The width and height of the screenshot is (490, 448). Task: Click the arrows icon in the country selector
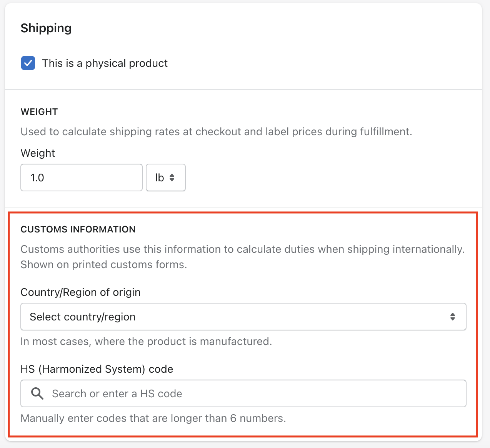[x=453, y=317]
